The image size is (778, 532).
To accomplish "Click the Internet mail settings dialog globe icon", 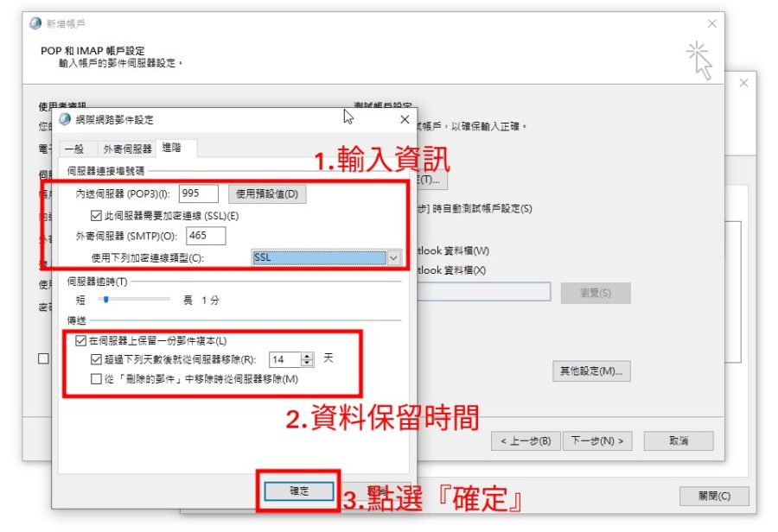I will click(65, 119).
